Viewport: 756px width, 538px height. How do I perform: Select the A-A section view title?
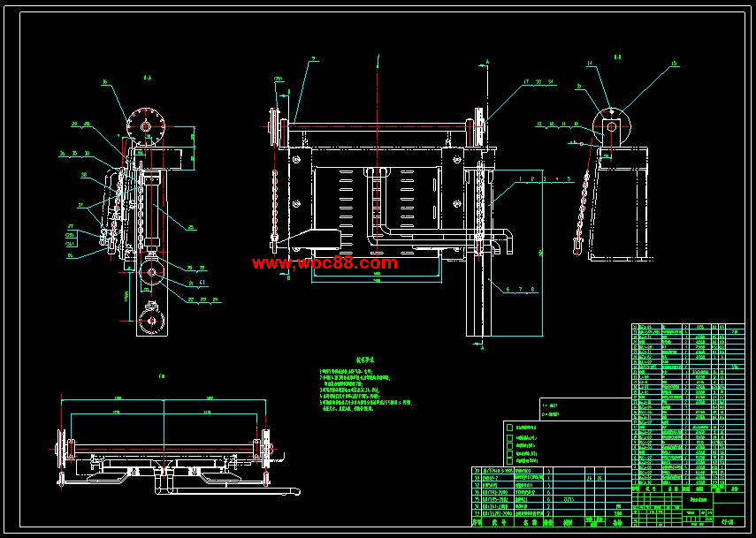click(x=147, y=77)
